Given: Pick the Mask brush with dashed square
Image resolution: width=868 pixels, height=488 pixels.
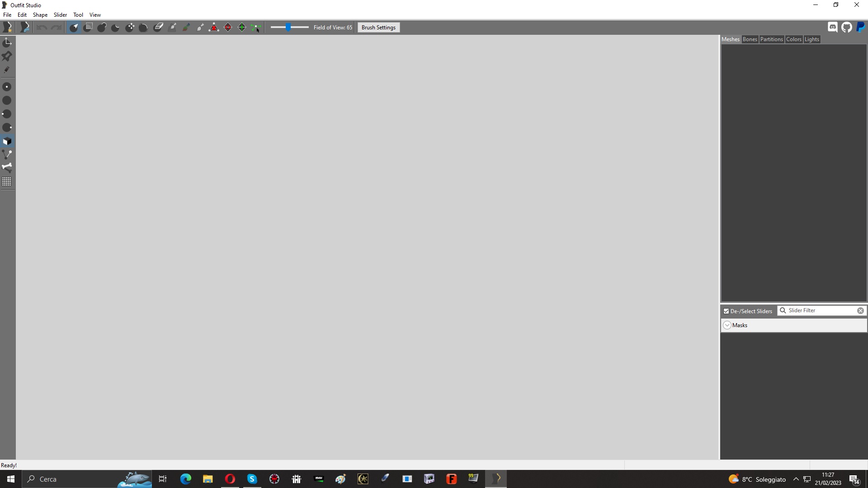Looking at the screenshot, I should (x=88, y=28).
